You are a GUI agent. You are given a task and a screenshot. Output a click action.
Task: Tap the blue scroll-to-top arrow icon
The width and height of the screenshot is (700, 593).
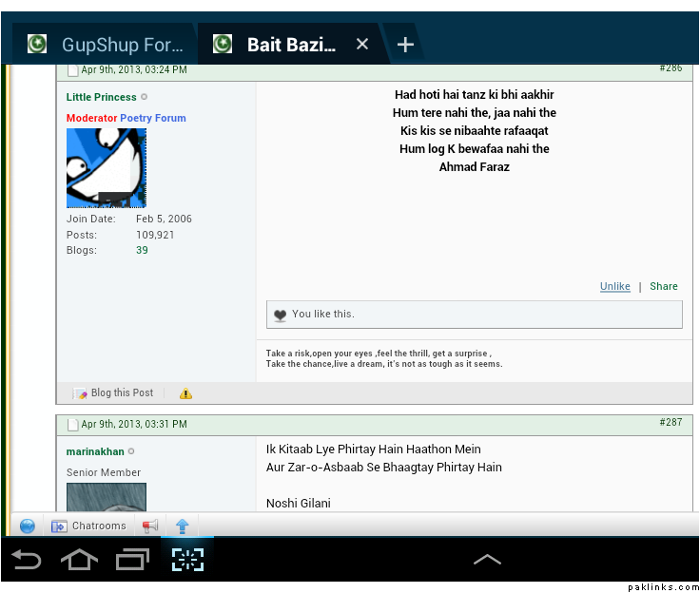[182, 526]
